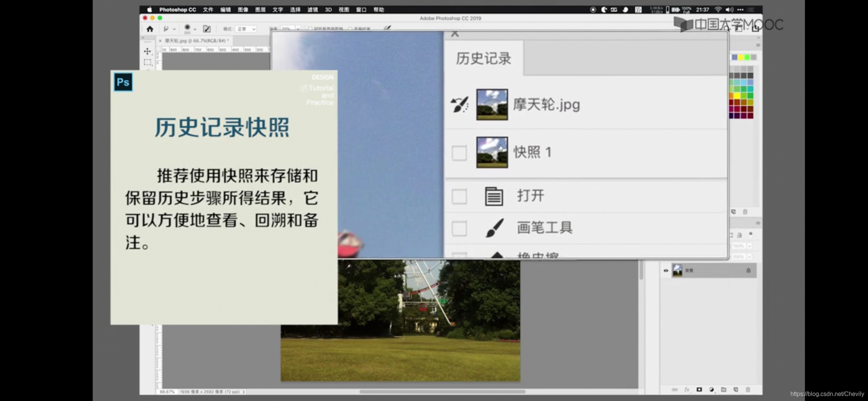This screenshot has width=868, height=401.
Task: Toggle history brush source box for 快照 1
Action: click(459, 153)
